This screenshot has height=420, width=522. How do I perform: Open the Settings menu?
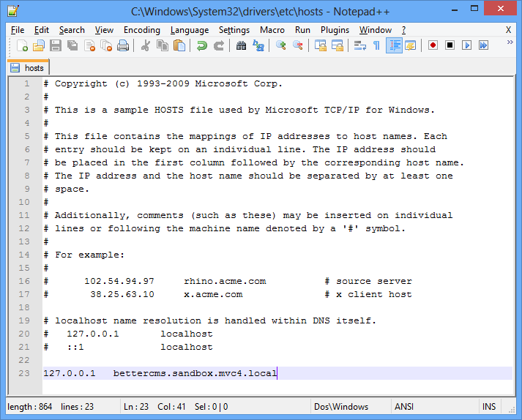pos(234,30)
